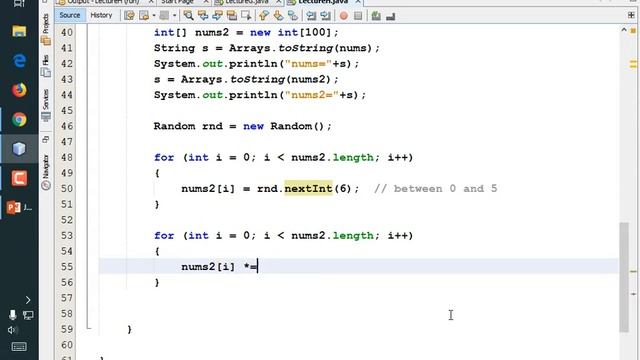Open the Files side panel
Image resolution: width=640 pixels, height=360 pixels.
tap(46, 66)
